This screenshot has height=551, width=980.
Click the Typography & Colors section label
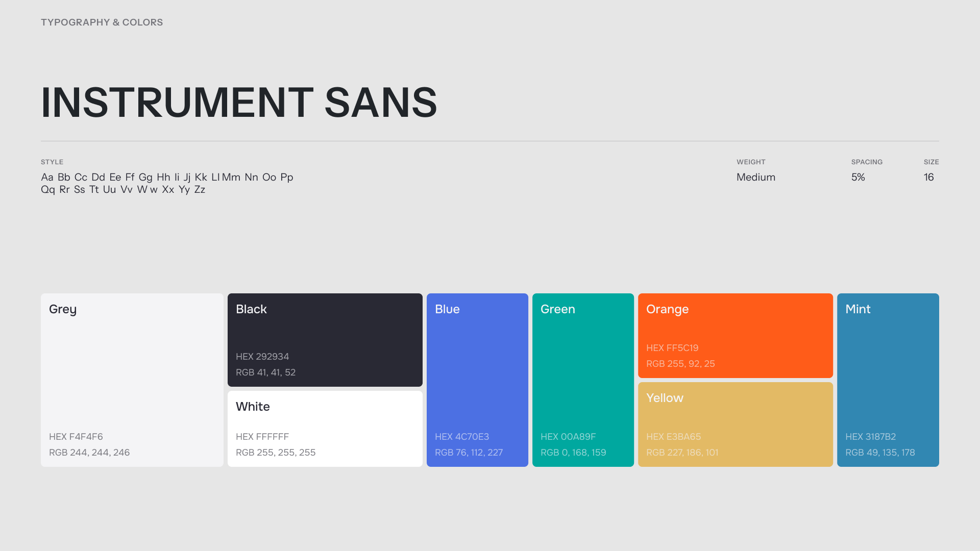point(102,22)
